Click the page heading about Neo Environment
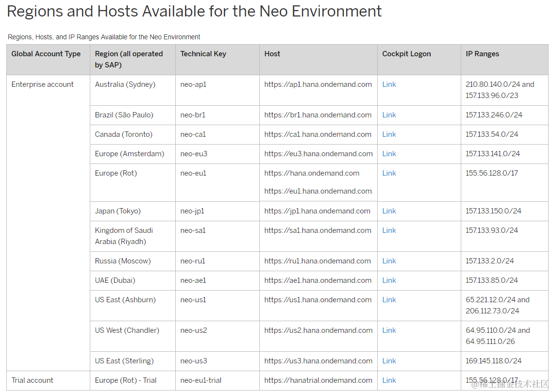This screenshot has height=392, width=552. pyautogui.click(x=194, y=11)
